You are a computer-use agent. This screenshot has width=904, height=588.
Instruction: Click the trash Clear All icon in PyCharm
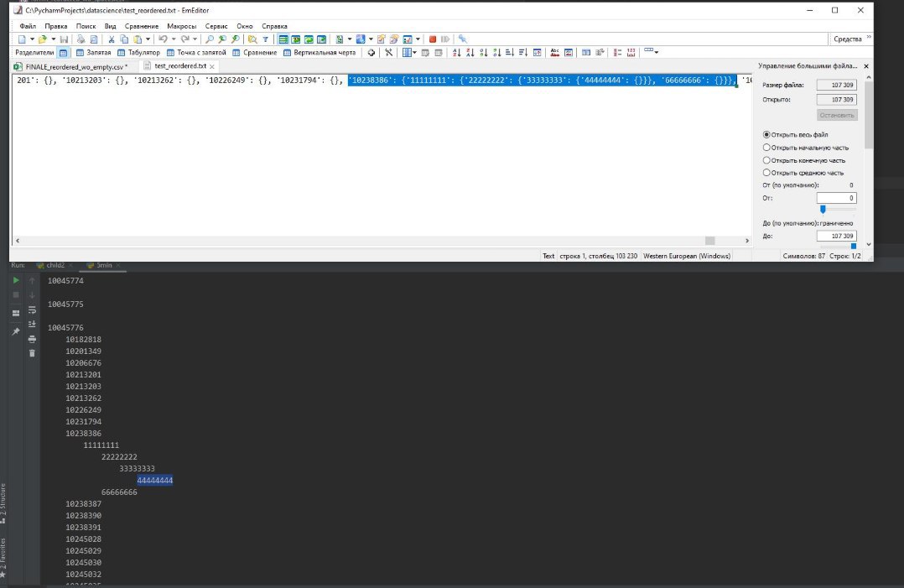point(32,353)
